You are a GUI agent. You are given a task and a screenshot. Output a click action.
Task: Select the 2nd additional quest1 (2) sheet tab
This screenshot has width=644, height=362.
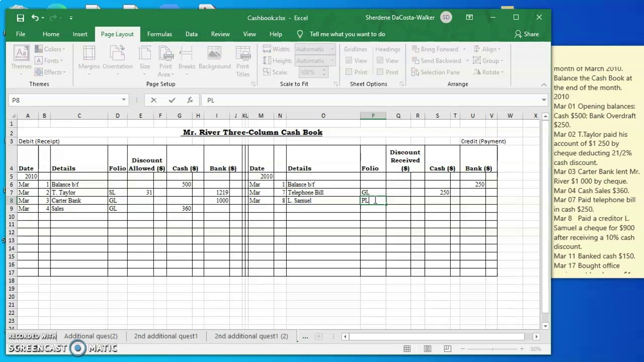251,336
